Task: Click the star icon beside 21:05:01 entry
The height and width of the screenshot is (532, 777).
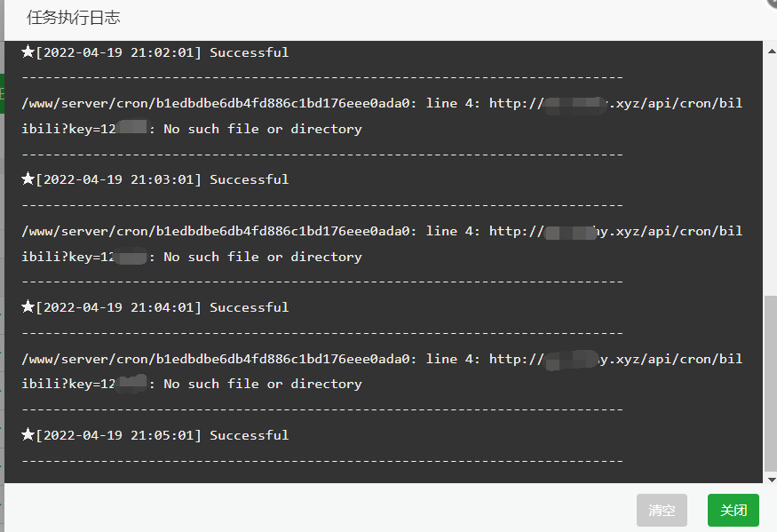Action: tap(28, 434)
